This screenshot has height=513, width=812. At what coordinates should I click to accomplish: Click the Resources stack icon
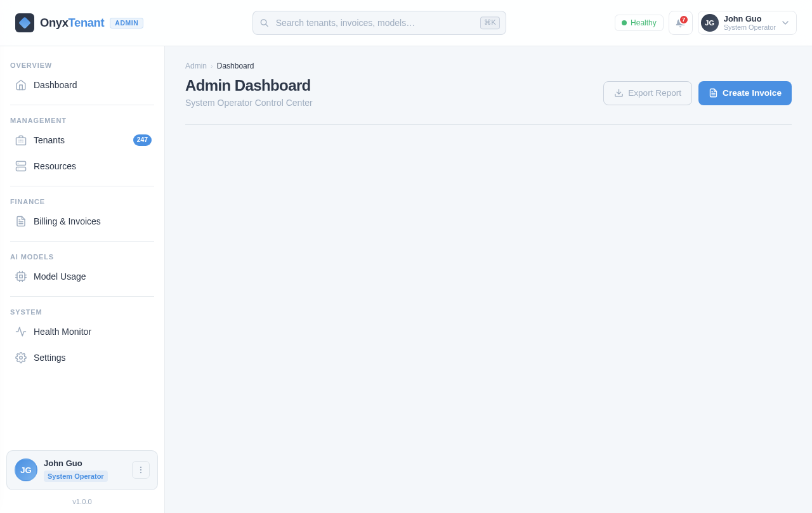point(21,166)
